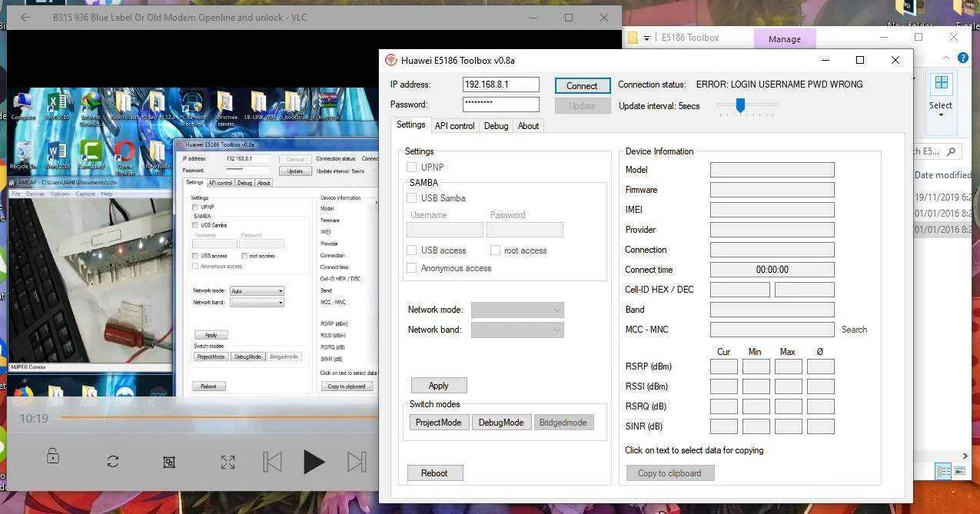Click the SAMBA Password field
The height and width of the screenshot is (514, 980).
click(x=524, y=229)
